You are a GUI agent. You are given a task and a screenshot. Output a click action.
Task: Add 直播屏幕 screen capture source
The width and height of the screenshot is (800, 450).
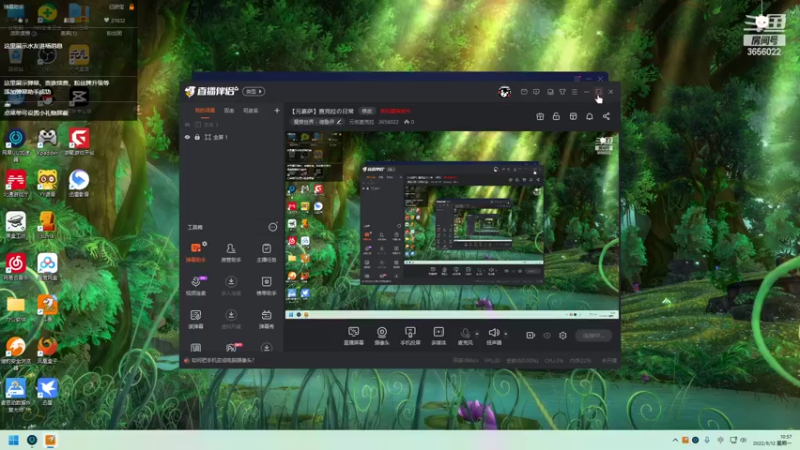(x=354, y=336)
